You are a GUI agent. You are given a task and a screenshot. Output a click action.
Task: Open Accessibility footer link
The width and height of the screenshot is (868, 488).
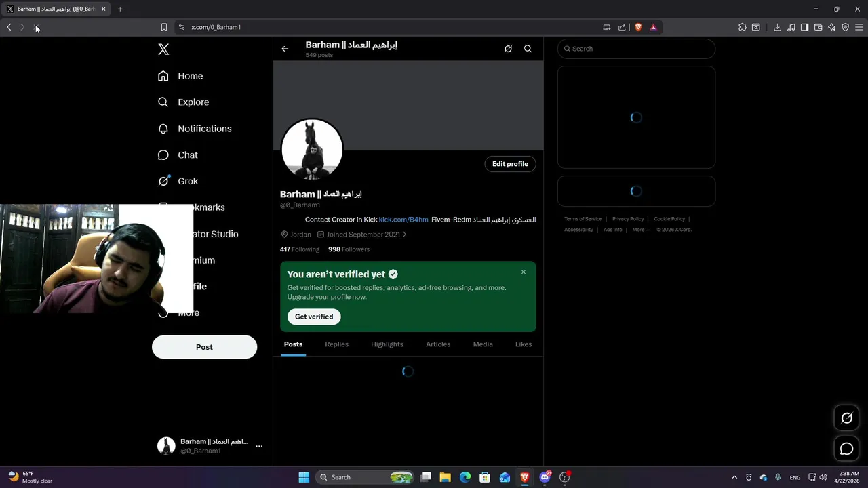[578, 230]
